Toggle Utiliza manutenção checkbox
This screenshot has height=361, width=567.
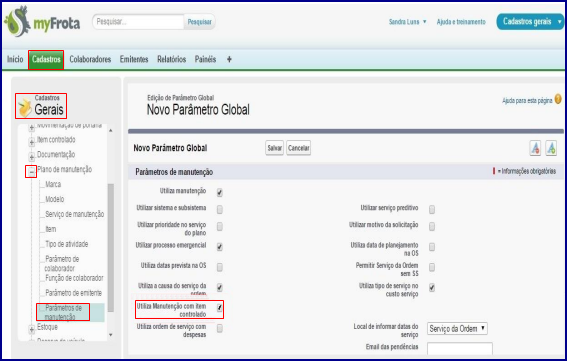click(219, 192)
